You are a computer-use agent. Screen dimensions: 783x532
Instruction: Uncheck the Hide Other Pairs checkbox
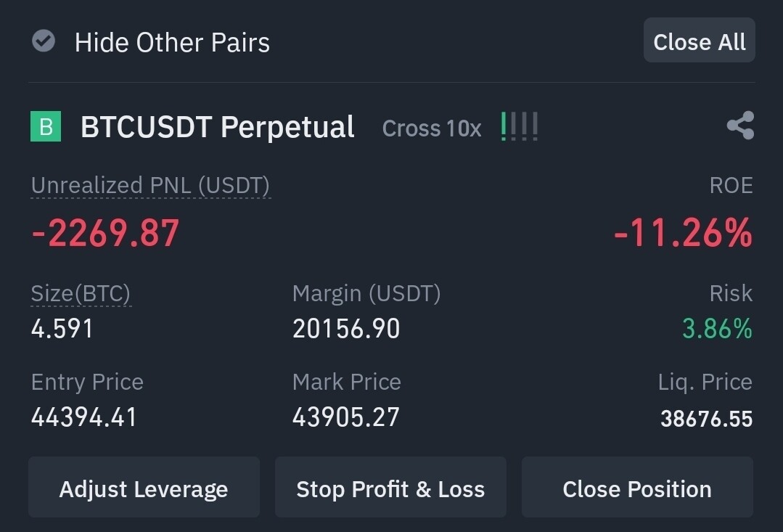point(44,41)
